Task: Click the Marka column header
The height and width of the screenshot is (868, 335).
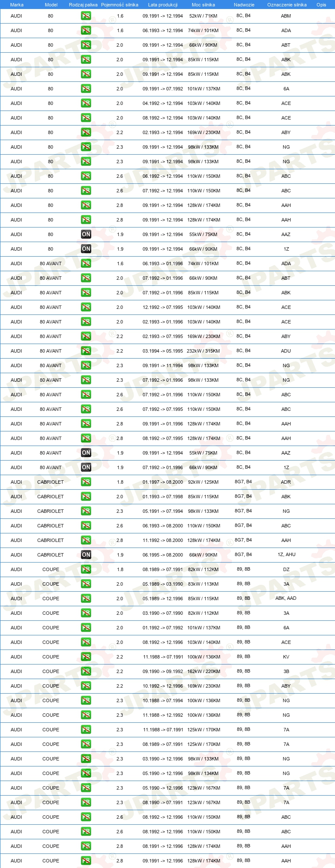Action: pos(17,5)
